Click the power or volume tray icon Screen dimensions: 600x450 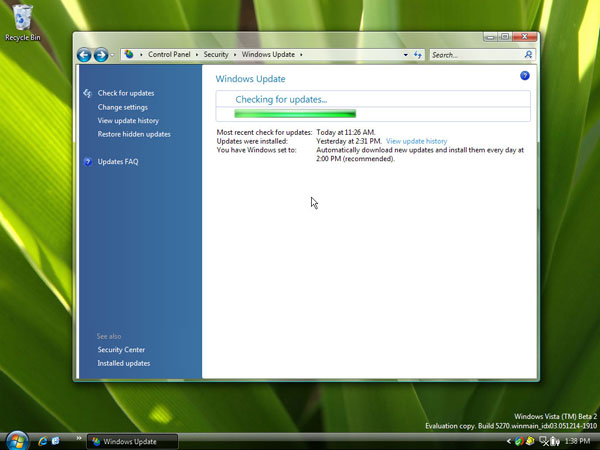point(555,442)
